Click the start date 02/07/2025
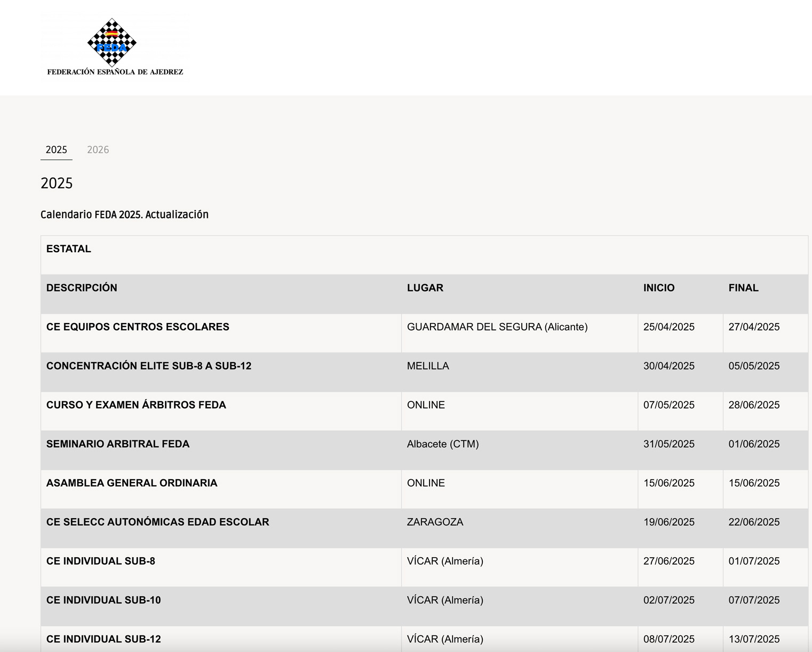 point(669,599)
